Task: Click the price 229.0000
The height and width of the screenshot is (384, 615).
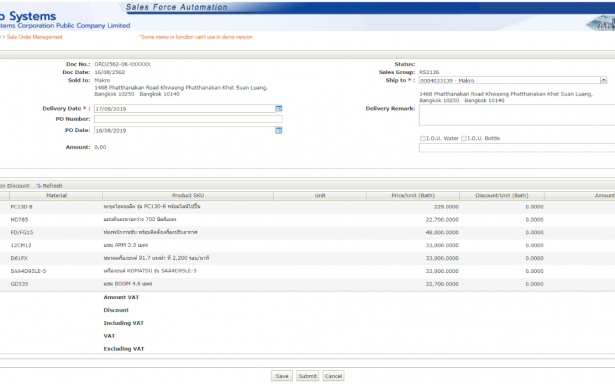Action: point(446,207)
